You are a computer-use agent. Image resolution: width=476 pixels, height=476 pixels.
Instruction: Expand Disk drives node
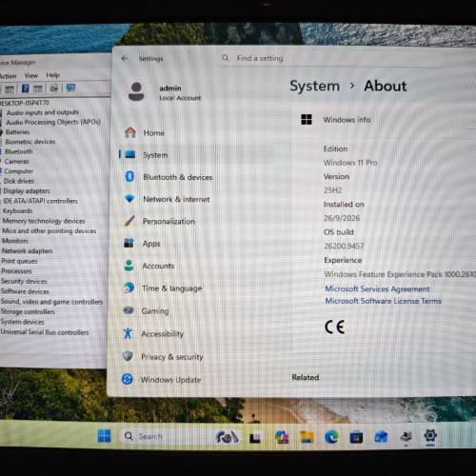[19, 181]
